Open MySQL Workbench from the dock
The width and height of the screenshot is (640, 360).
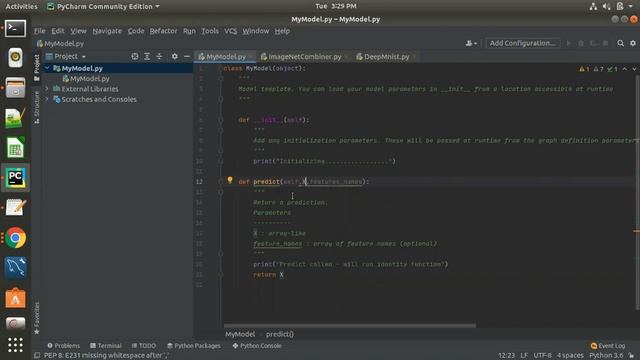(x=15, y=268)
